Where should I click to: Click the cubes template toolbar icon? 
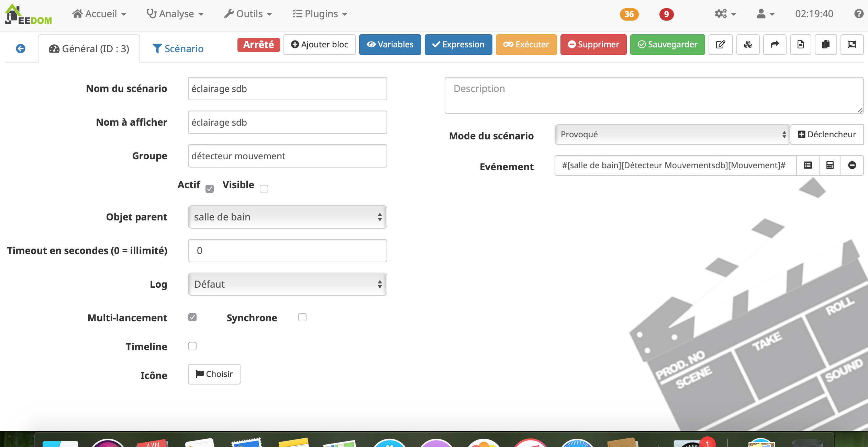pos(748,44)
